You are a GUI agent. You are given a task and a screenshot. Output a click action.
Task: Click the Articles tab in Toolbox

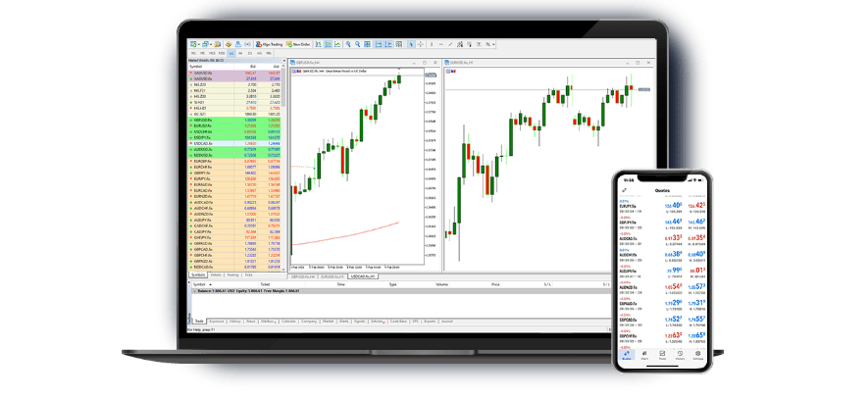coord(377,321)
